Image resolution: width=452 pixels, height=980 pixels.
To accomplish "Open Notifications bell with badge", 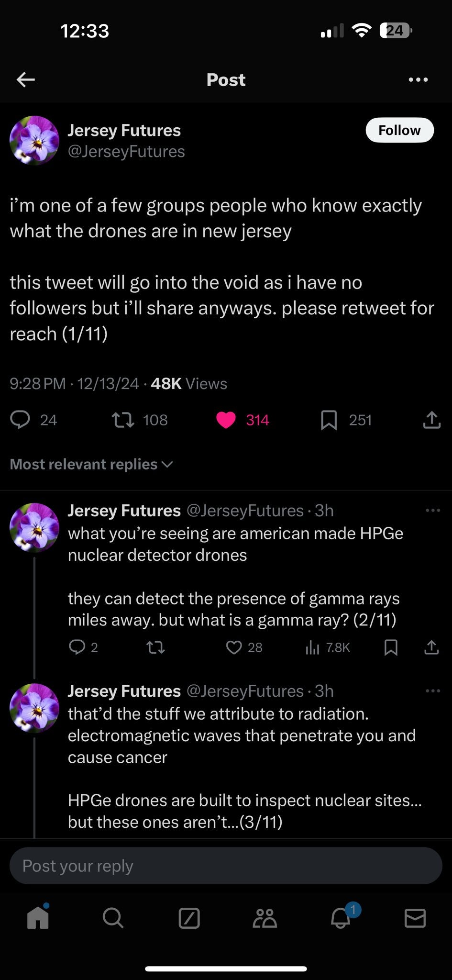I will click(x=341, y=918).
